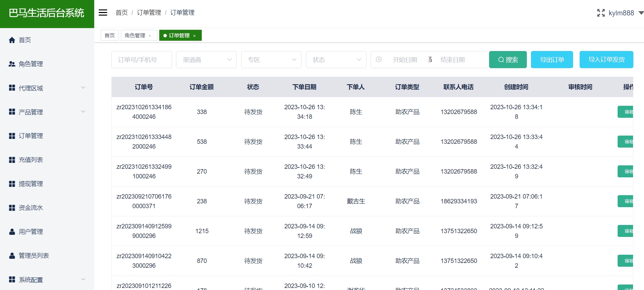Image resolution: width=644 pixels, height=290 pixels.
Task: Open the kylm888 user dropdown arrow
Action: coord(641,13)
